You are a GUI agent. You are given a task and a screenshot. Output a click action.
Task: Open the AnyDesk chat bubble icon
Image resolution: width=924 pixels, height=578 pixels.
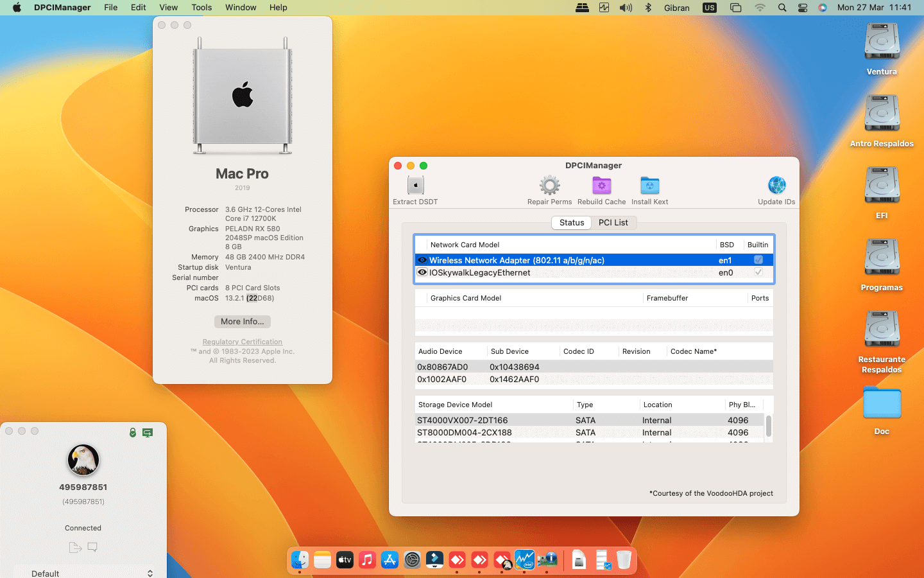92,547
